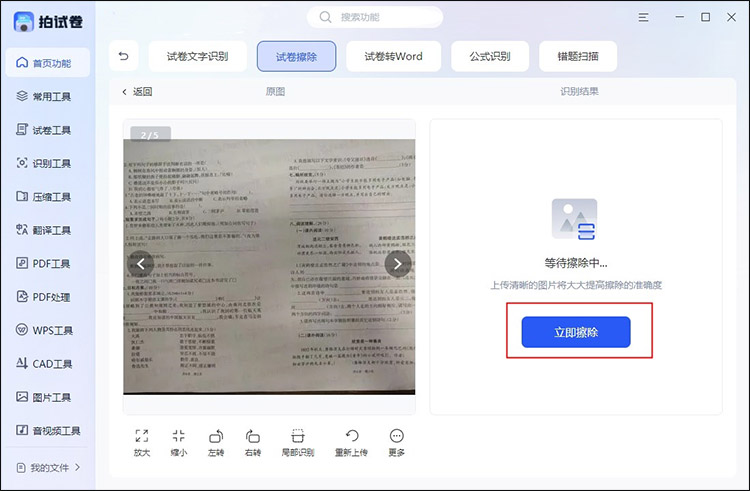Click the 局部识别 partial recognition tool
Image resolution: width=750 pixels, height=491 pixels.
click(x=298, y=443)
